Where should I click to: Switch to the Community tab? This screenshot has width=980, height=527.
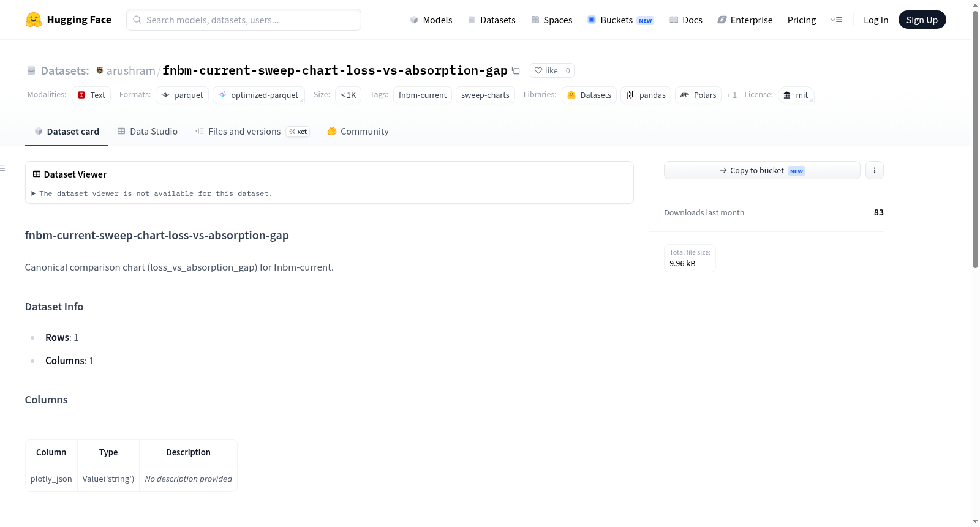coord(358,132)
